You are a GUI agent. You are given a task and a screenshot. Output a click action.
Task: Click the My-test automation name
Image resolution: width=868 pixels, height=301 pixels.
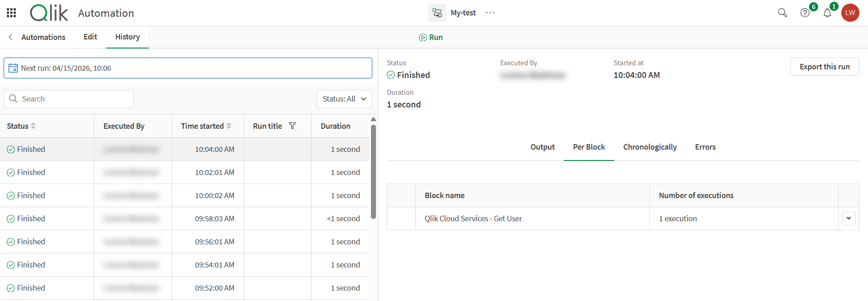pyautogui.click(x=463, y=13)
